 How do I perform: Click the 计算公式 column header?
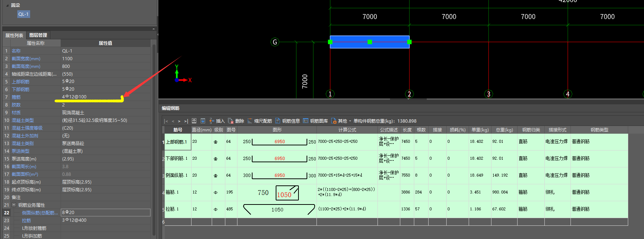[347, 130]
